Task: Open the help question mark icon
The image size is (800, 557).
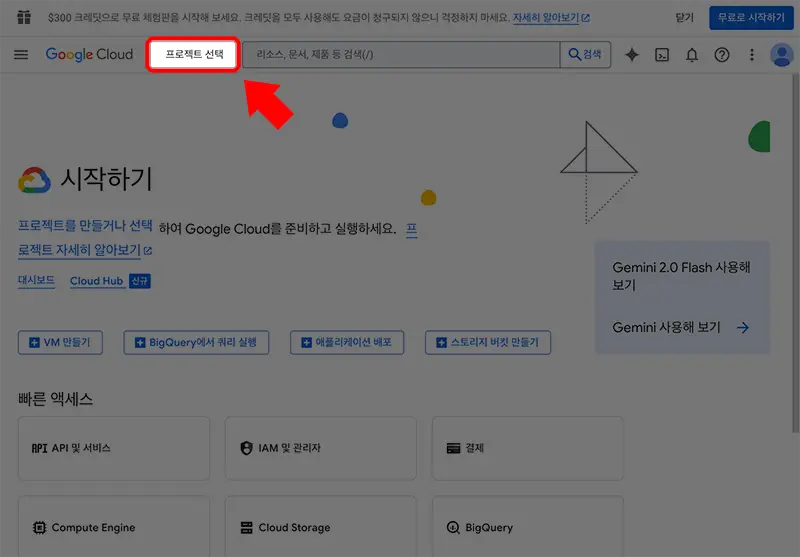Action: pyautogui.click(x=721, y=55)
